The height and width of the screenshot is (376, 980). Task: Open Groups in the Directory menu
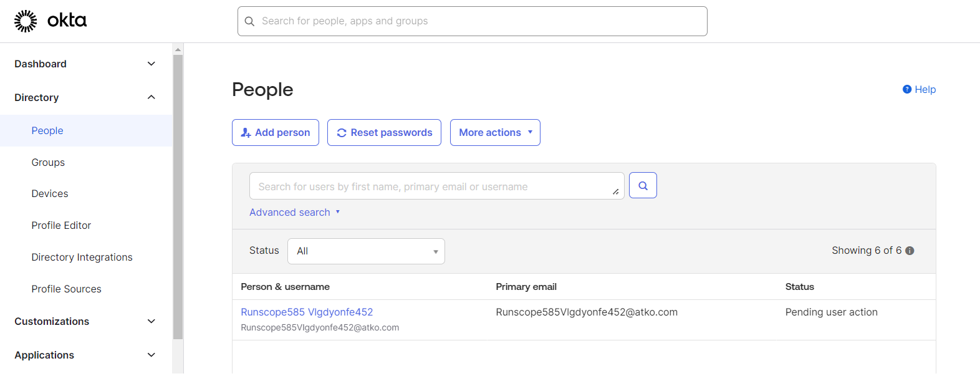[48, 162]
